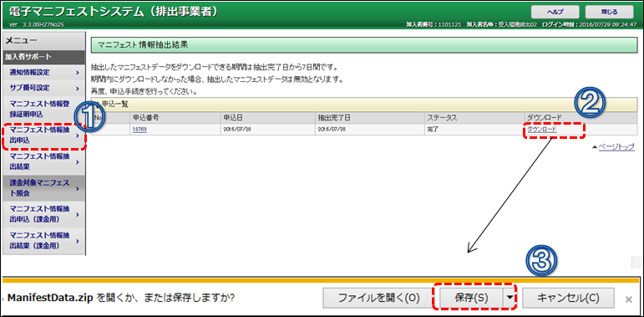This screenshot has height=317, width=644.
Task: Click the chevron arrow beside 通知情報設定
Action: 77,73
